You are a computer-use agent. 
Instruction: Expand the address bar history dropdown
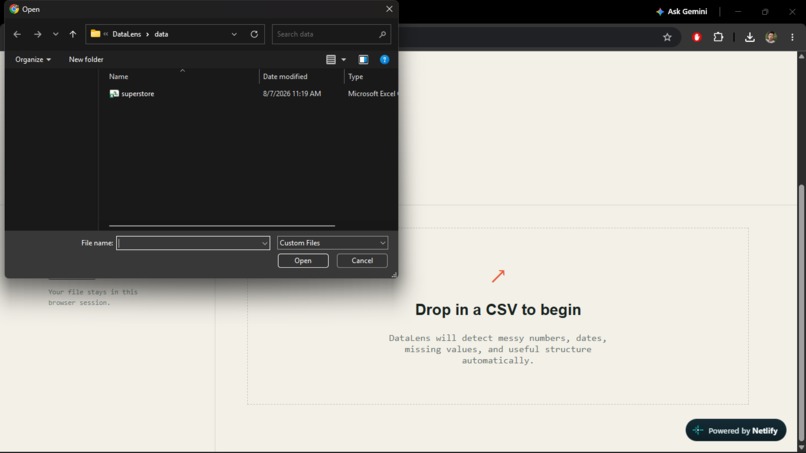click(x=234, y=34)
